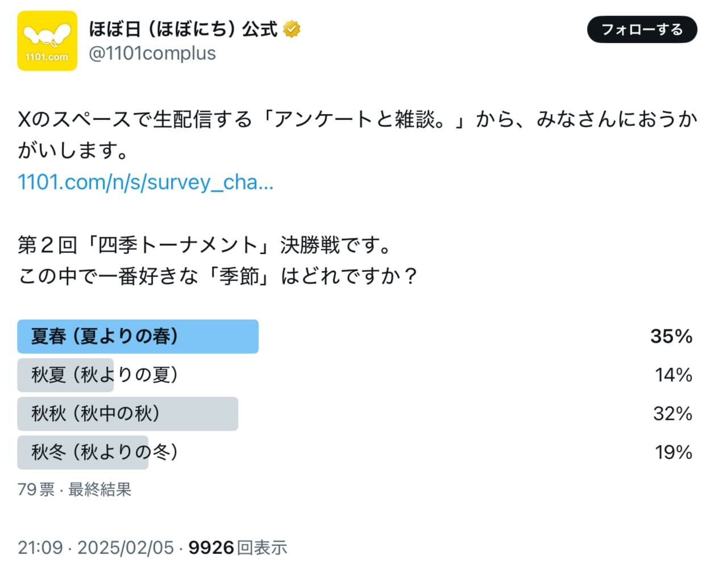This screenshot has height=571, width=728.
Task: Click the 19% result percentage
Action: 673,452
